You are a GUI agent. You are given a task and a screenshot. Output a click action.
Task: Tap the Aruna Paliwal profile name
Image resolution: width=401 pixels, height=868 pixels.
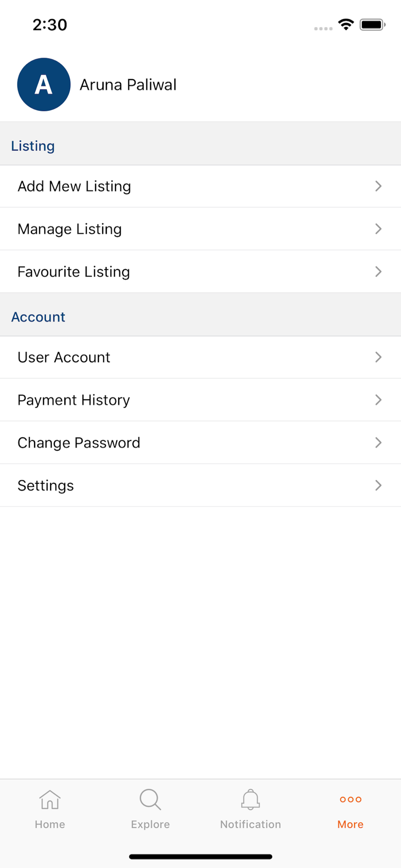coord(128,85)
